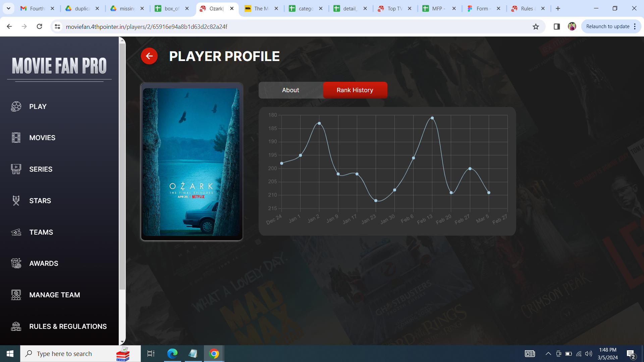This screenshot has width=644, height=362.
Task: Open PLAY from the sidebar menu
Action: [38, 107]
